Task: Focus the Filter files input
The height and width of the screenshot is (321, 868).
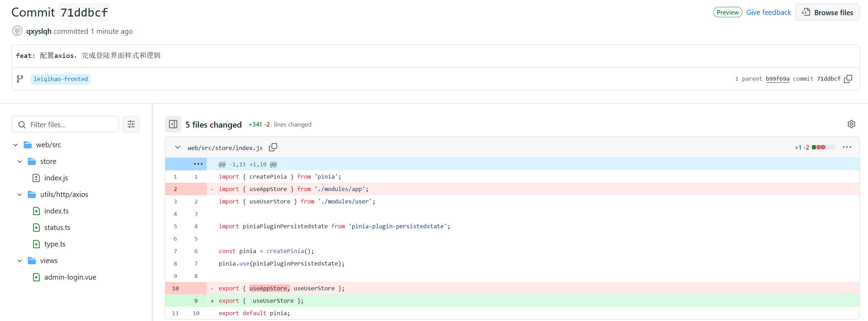Action: 69,124
